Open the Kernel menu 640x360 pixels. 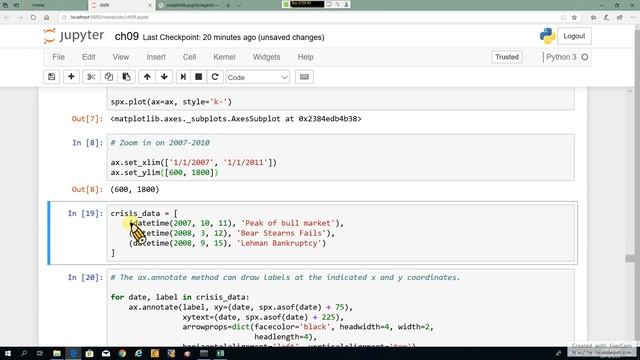tap(224, 57)
